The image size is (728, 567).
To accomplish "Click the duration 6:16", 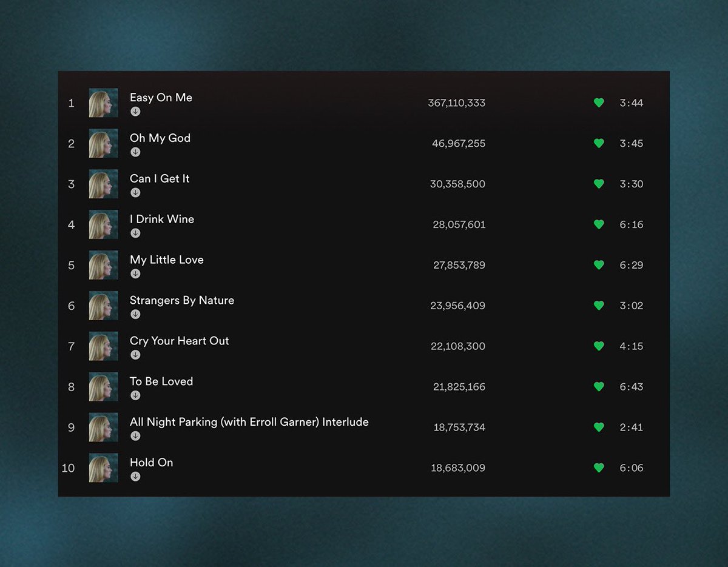I will pos(632,225).
